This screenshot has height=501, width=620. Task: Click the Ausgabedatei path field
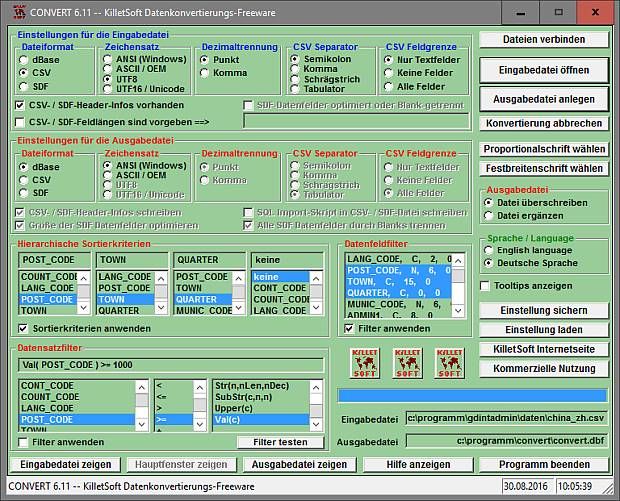507,441
